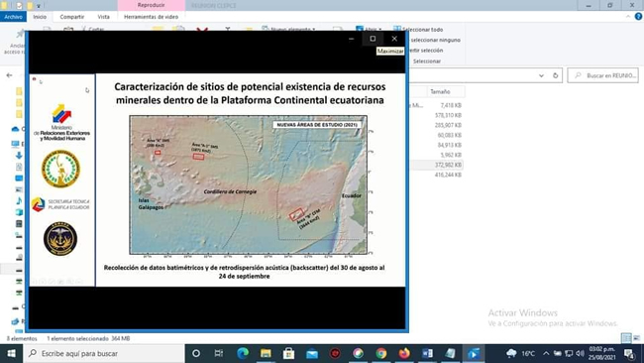Open the volume control in system tray
This screenshot has height=363, width=644.
pos(581,353)
